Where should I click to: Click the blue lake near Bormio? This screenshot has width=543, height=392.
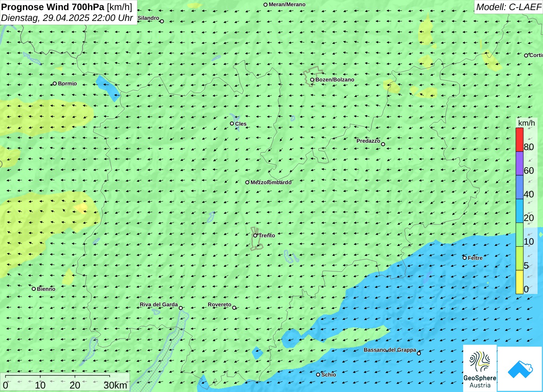point(108,88)
